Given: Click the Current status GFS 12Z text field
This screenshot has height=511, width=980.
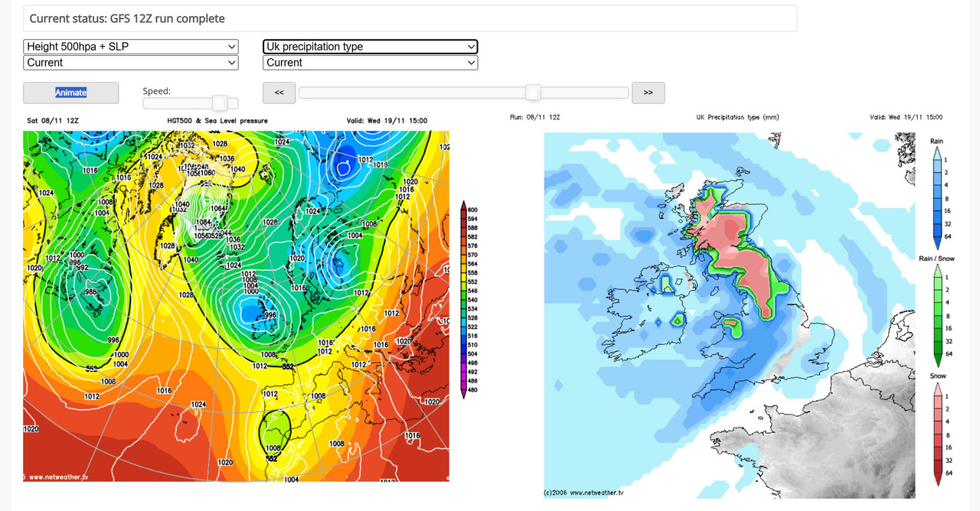Looking at the screenshot, I should (x=410, y=18).
